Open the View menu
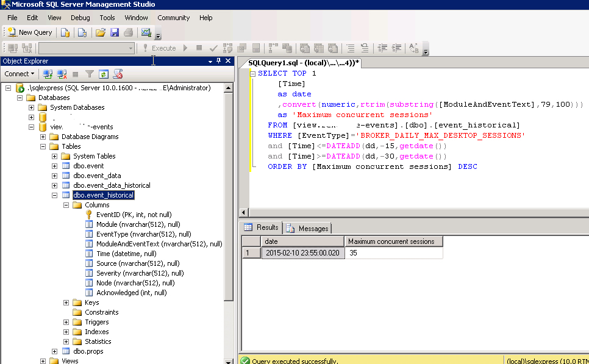Viewport: 589px width, 364px height. (x=54, y=18)
